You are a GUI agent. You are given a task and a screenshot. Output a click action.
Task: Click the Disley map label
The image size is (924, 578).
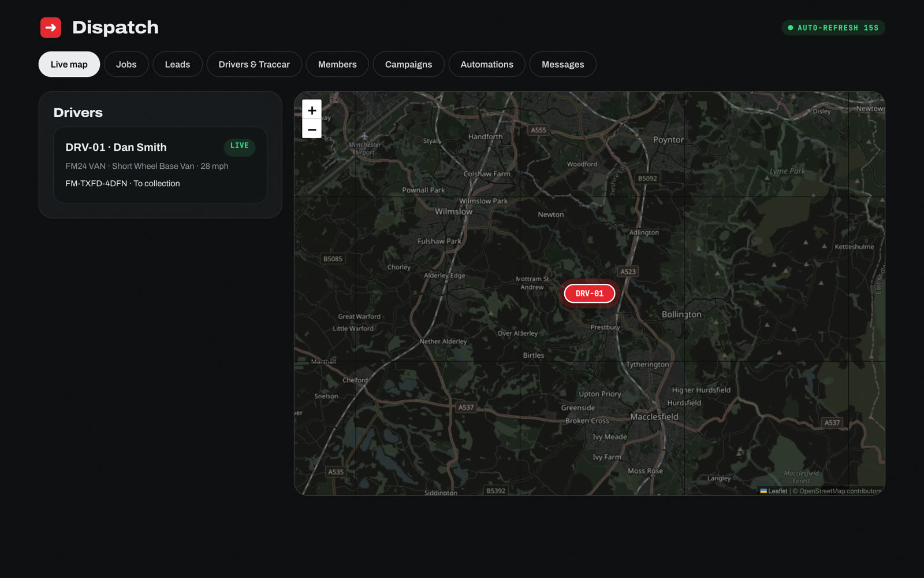click(822, 111)
